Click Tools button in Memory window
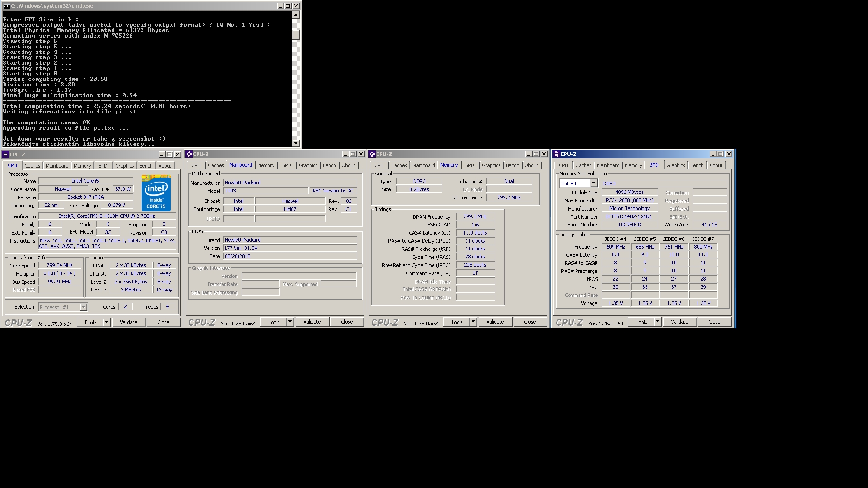The height and width of the screenshot is (488, 868). pos(457,322)
